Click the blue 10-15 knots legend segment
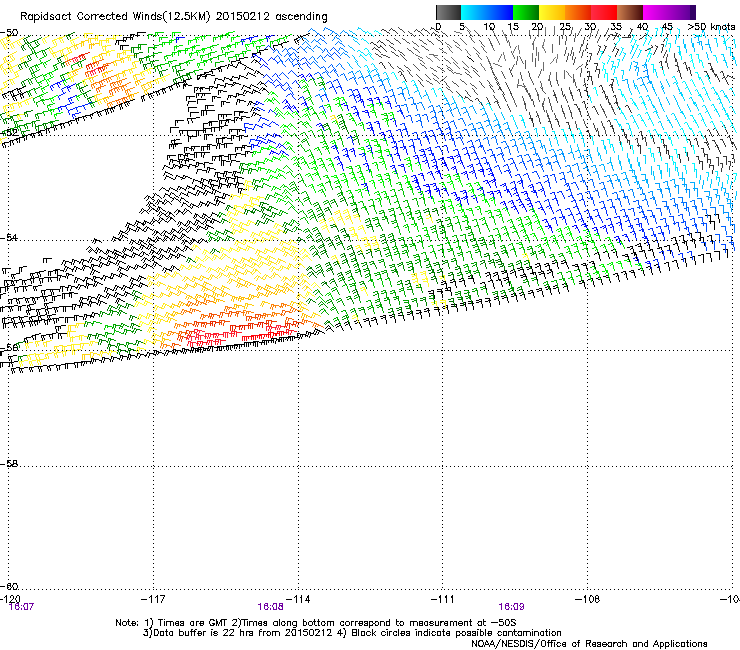Viewport: 740px width, 650px height. coord(500,12)
